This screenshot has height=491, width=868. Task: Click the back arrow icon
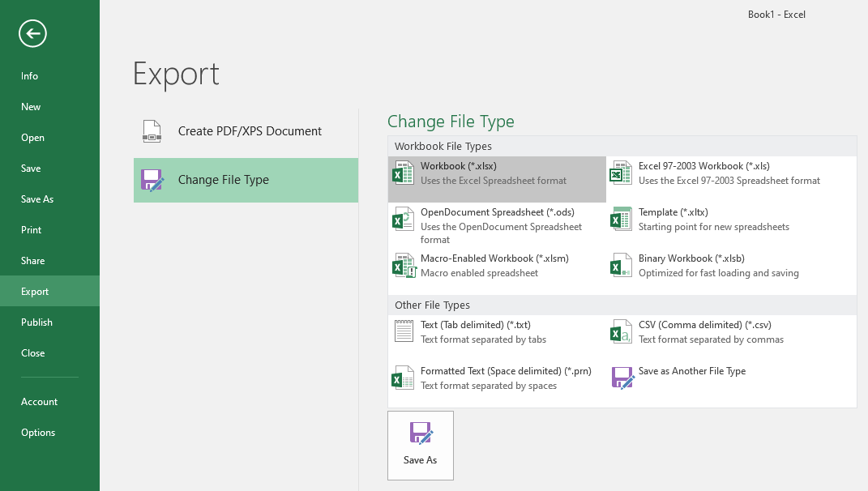[32, 33]
